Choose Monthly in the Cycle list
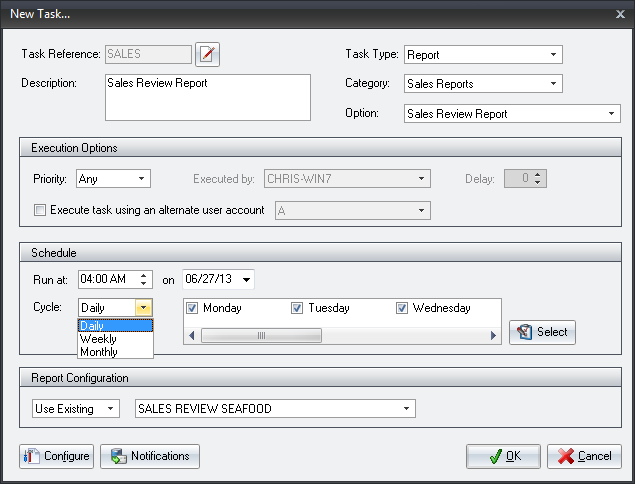The image size is (635, 484). (x=99, y=352)
